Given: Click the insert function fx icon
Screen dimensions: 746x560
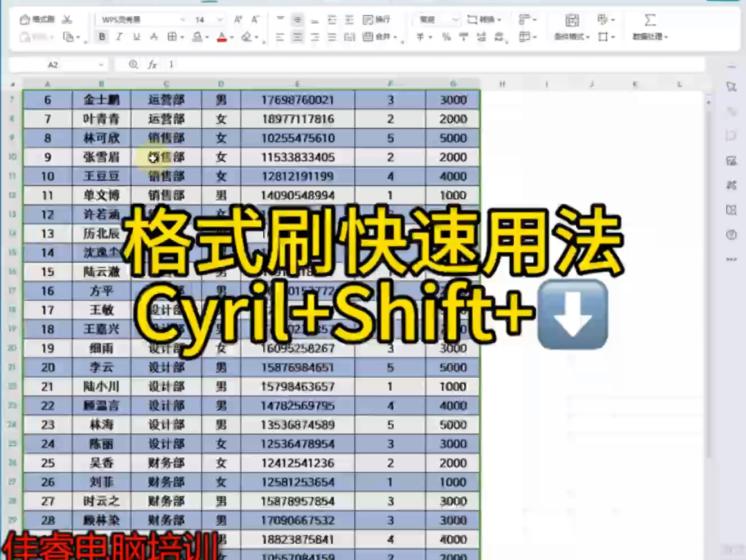Looking at the screenshot, I should (152, 65).
